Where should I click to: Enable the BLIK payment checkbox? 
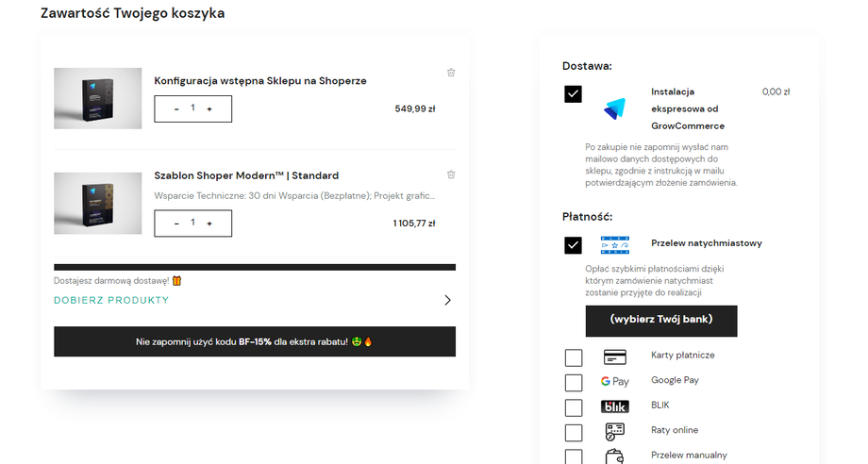pos(574,407)
